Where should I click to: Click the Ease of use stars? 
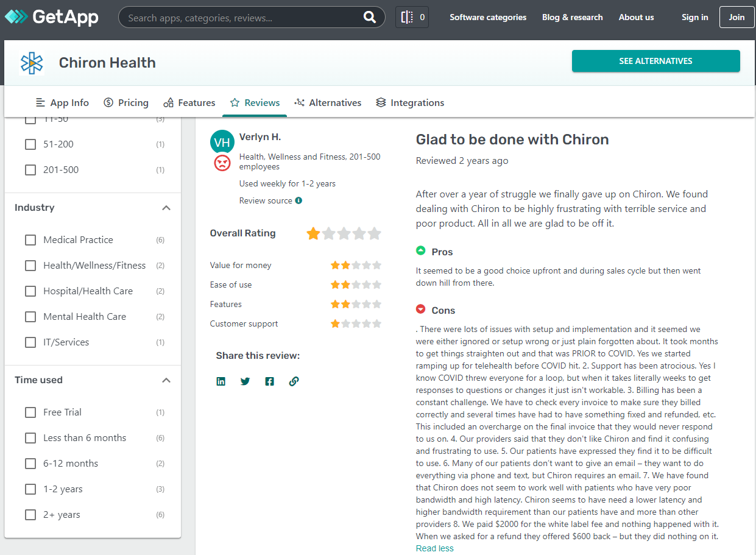click(x=356, y=285)
